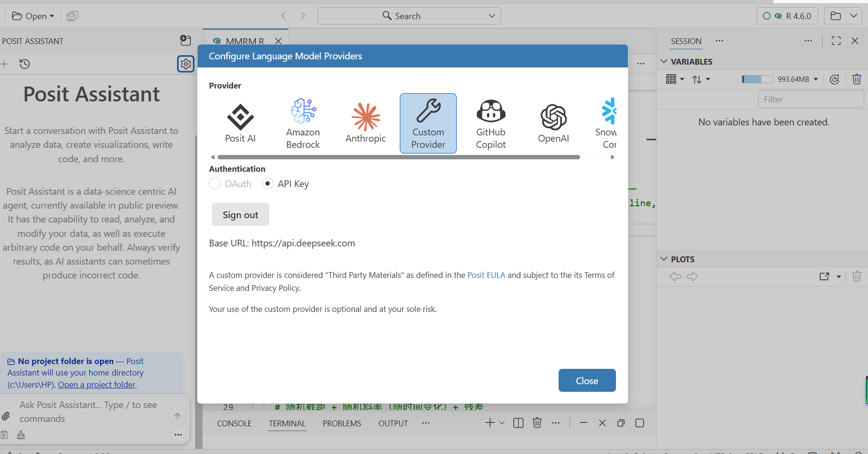Open the variables sorting dropdown
Image resolution: width=868 pixels, height=454 pixels.
click(701, 79)
